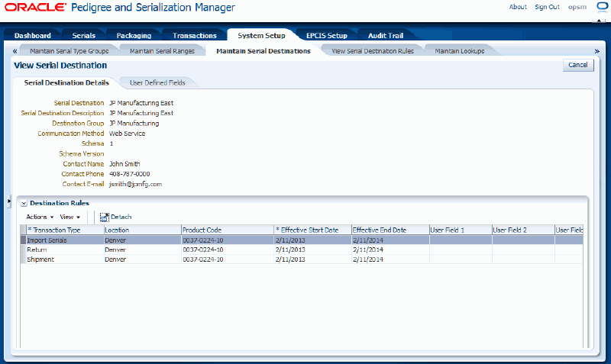Click Denver location in Return row
The width and height of the screenshot is (611, 364).
(115, 250)
